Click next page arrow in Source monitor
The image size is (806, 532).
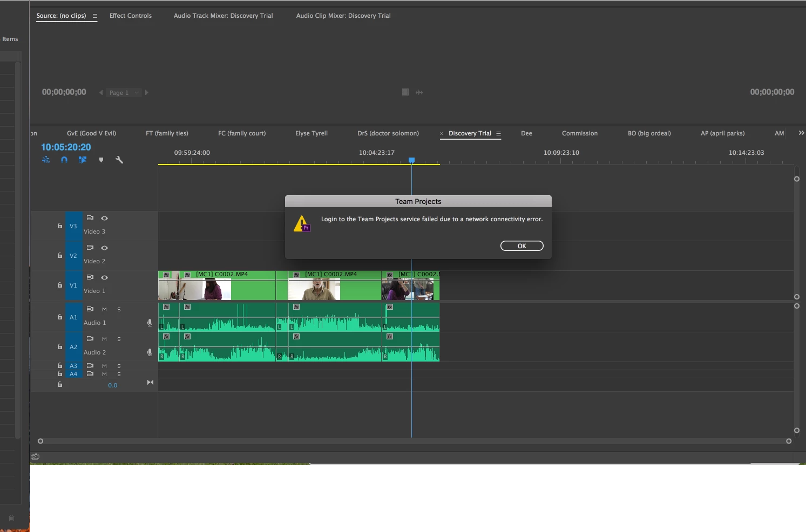146,93
